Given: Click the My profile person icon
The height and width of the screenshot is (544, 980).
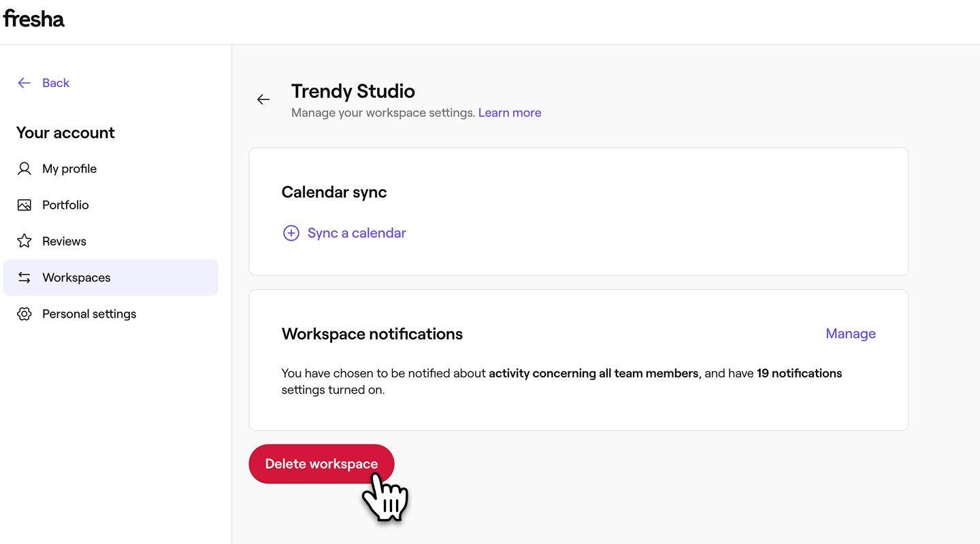Looking at the screenshot, I should pyautogui.click(x=24, y=169).
